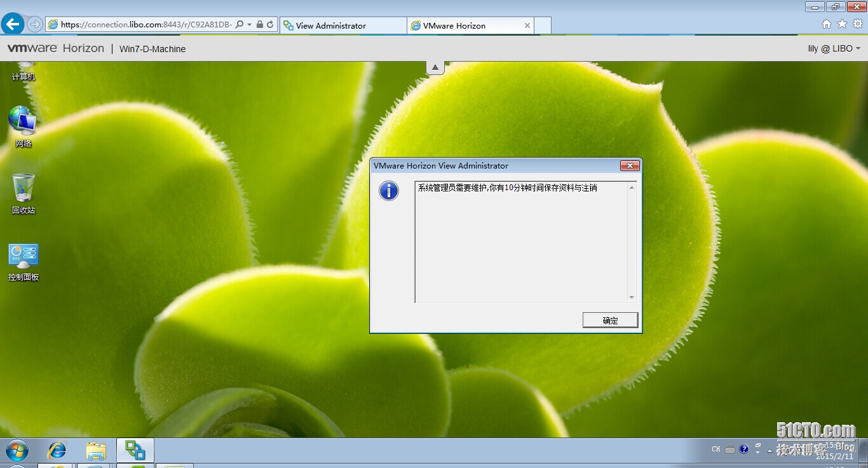868x468 pixels.
Task: Select the VMware Horizon browser tab
Action: pos(470,25)
